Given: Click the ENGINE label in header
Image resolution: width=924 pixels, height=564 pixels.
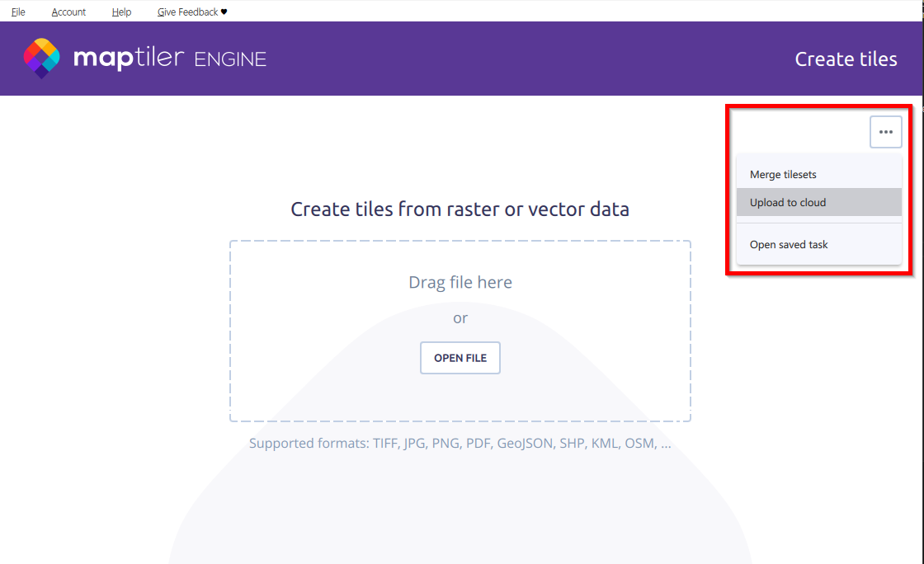Looking at the screenshot, I should [x=230, y=59].
